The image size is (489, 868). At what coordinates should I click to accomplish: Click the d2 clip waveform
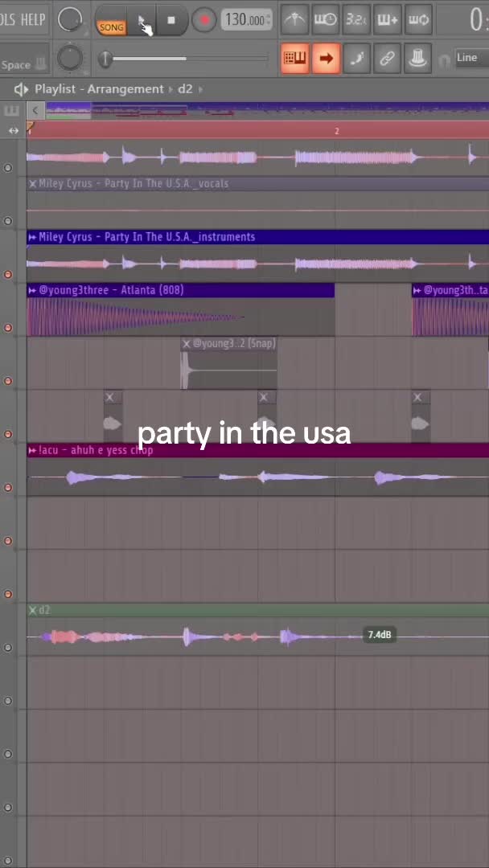pyautogui.click(x=257, y=637)
